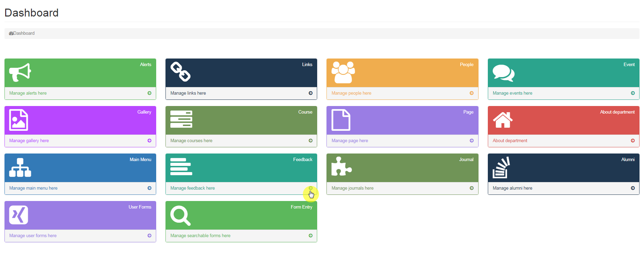Go to Manage people here
The height and width of the screenshot is (254, 644).
[x=351, y=93]
